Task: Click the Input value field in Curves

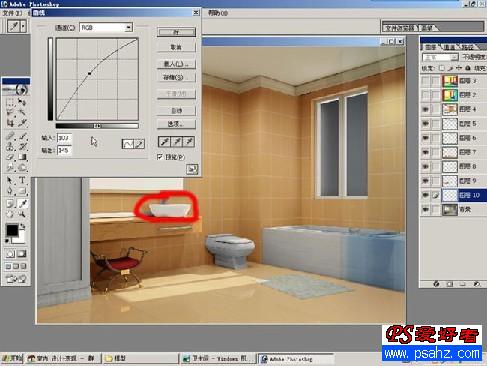Action: (x=64, y=138)
